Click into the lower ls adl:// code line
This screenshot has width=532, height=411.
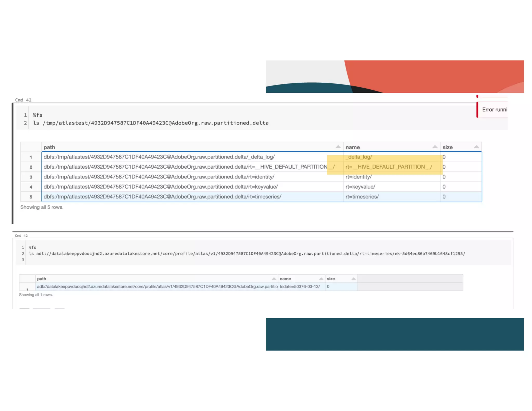click(x=247, y=254)
